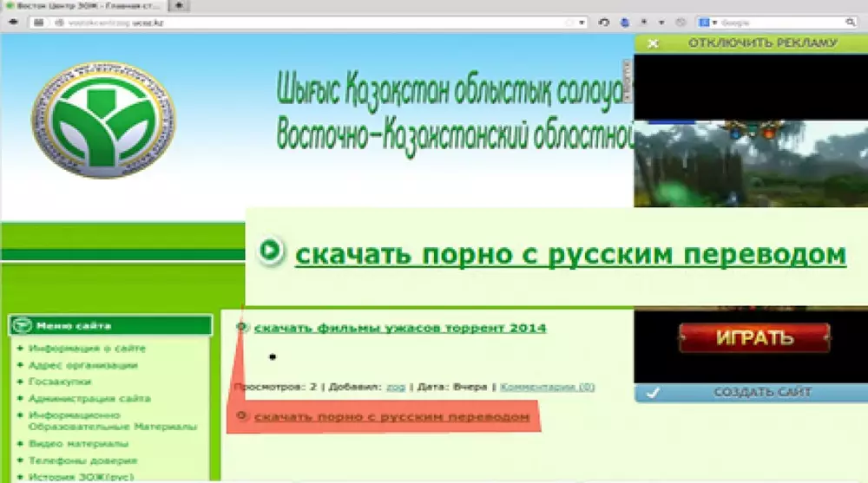Click the checkmark icon beside Создать сайт

tap(653, 392)
